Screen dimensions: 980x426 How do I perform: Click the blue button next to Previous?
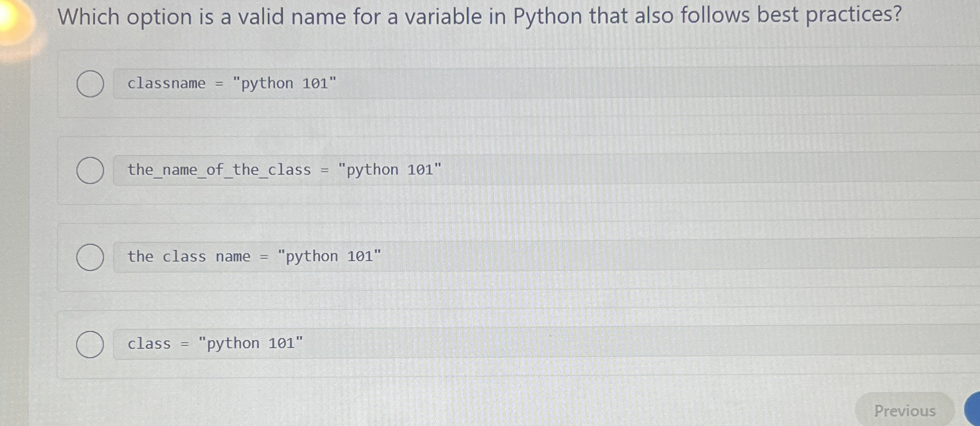973,410
